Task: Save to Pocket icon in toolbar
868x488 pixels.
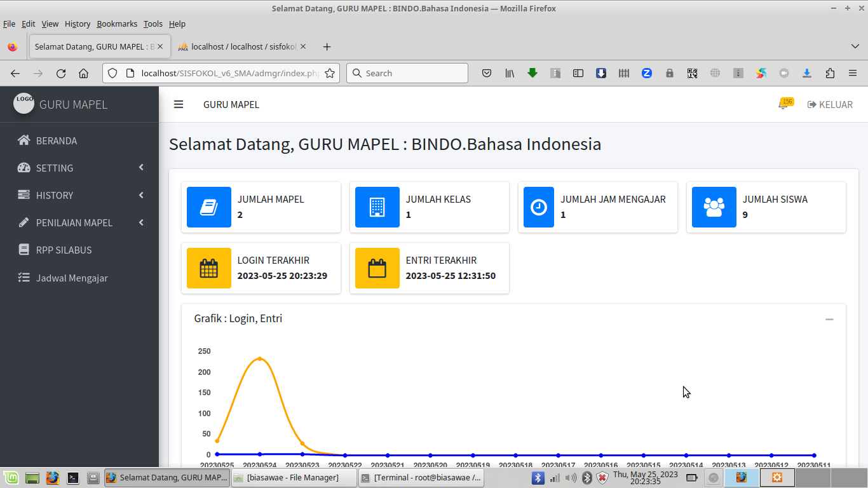Action: tap(487, 73)
